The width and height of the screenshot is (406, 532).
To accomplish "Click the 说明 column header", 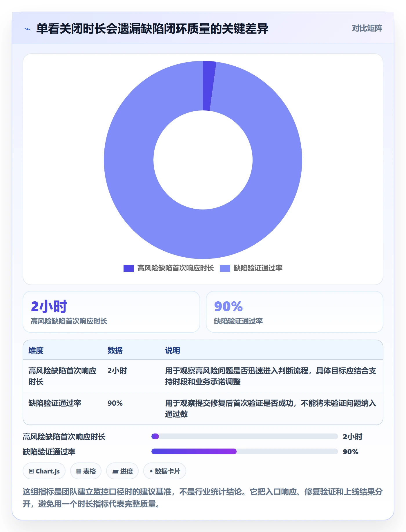I will tap(173, 350).
